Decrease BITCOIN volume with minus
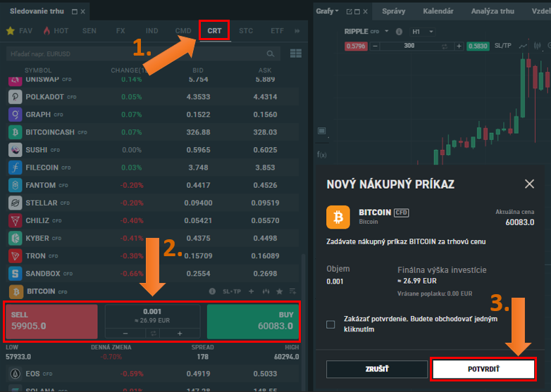The width and height of the screenshot is (551, 392). (x=125, y=334)
